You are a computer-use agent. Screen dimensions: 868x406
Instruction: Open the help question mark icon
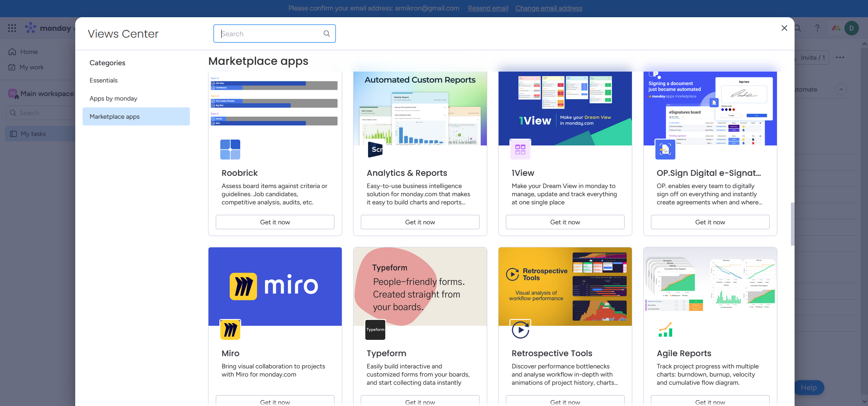817,28
